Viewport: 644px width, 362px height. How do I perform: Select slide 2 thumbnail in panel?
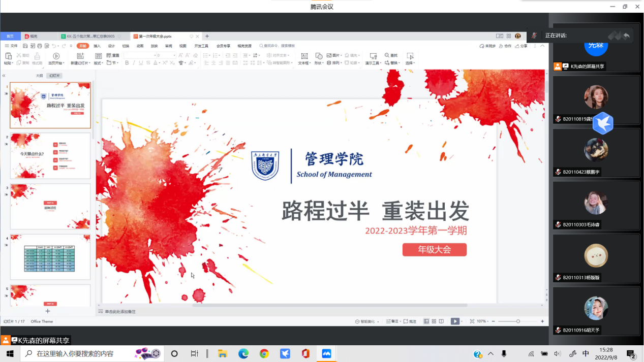click(50, 156)
